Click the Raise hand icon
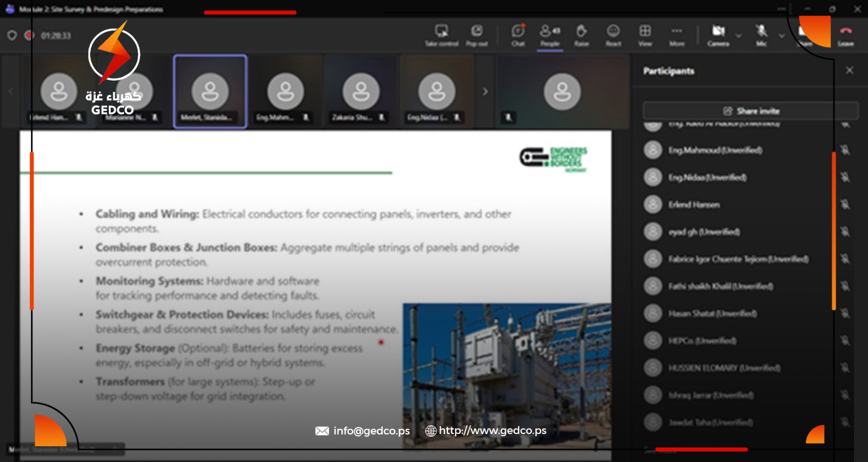This screenshot has width=868, height=462. coord(581,31)
